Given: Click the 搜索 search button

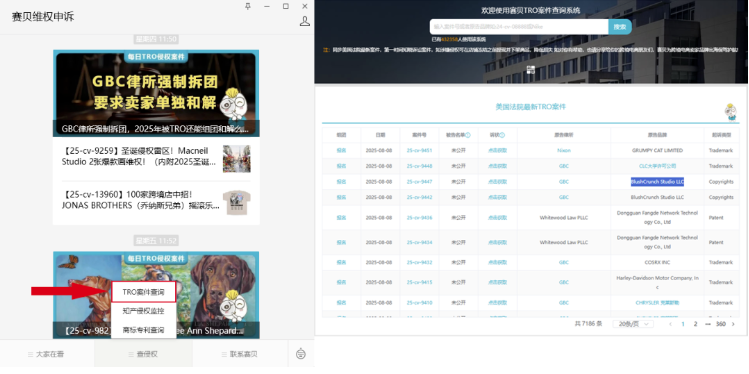Looking at the screenshot, I should pyautogui.click(x=620, y=27).
